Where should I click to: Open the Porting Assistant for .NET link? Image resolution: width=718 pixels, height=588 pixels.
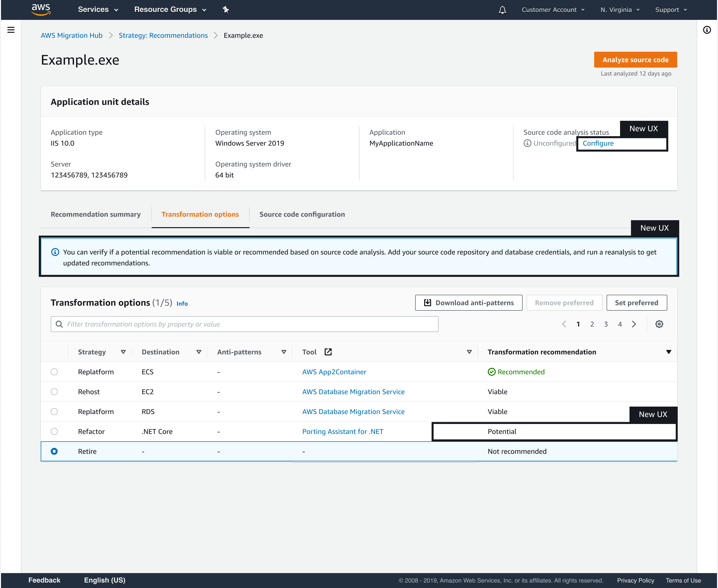pyautogui.click(x=343, y=432)
